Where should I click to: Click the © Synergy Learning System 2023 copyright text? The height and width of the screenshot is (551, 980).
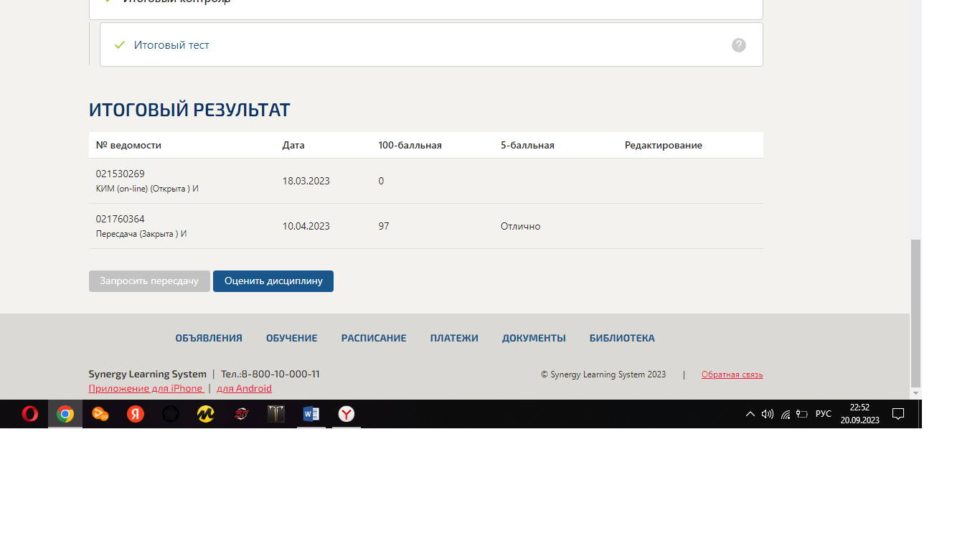(603, 375)
